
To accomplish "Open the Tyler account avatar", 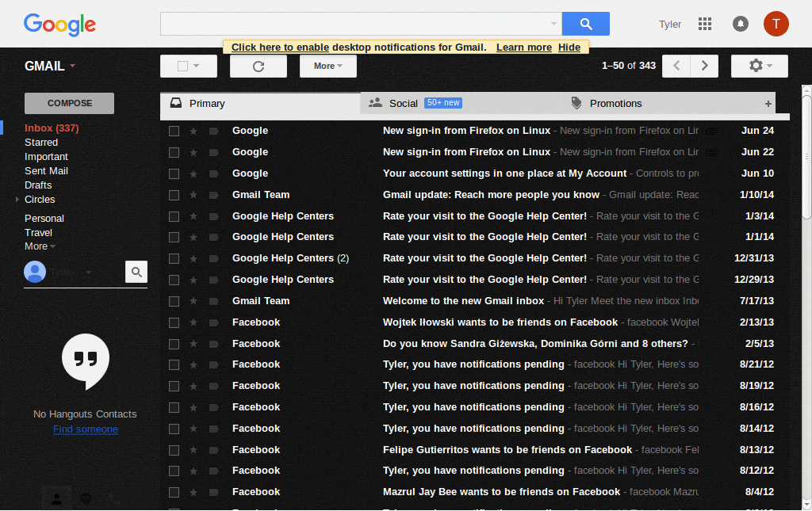I will coord(776,24).
